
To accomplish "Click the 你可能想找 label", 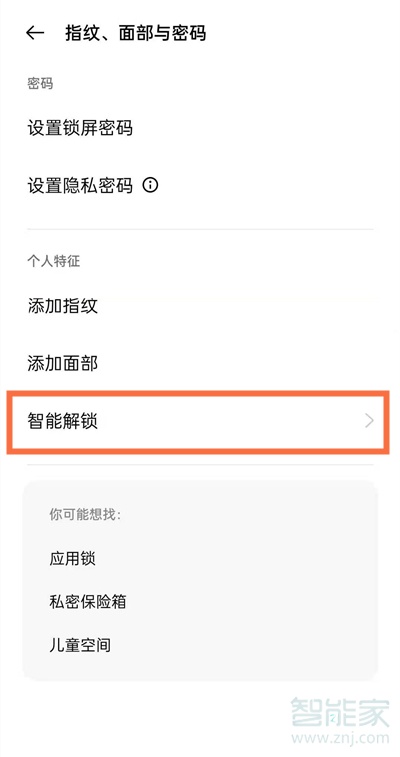I will click(85, 514).
